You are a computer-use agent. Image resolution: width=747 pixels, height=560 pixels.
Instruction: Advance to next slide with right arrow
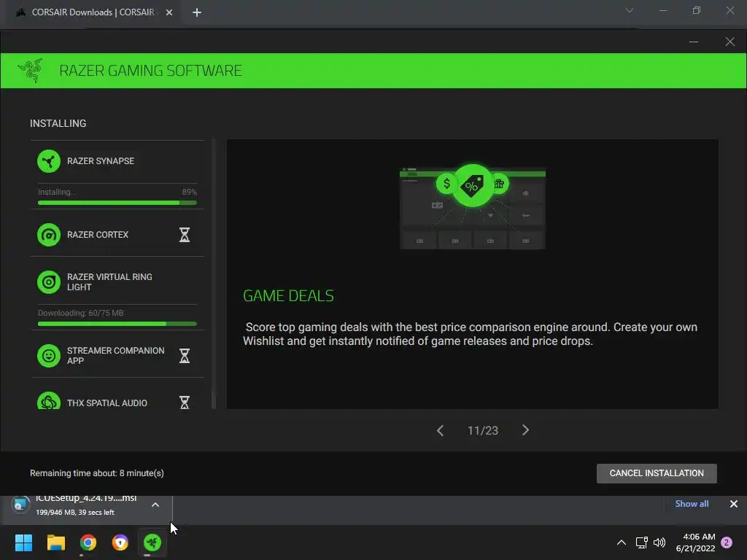(x=525, y=430)
